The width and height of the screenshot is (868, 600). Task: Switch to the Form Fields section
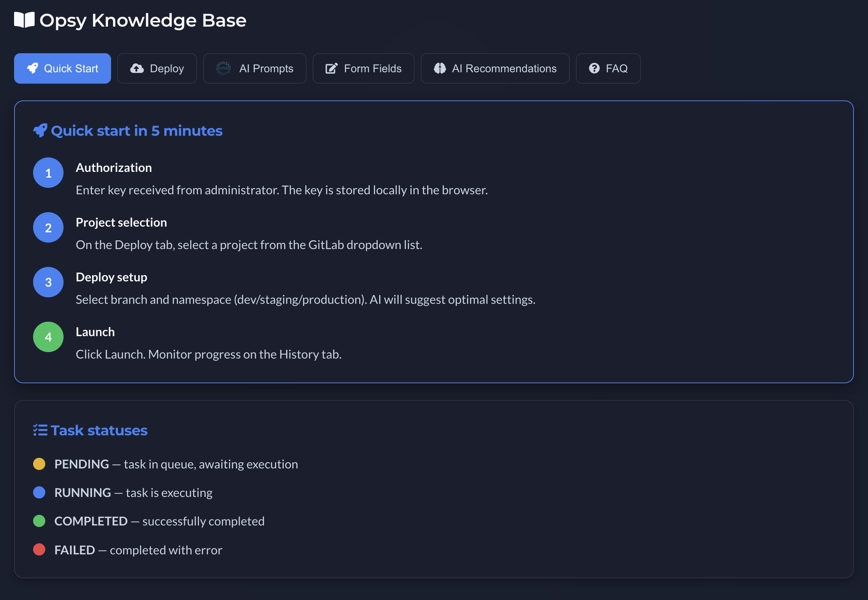coord(363,68)
